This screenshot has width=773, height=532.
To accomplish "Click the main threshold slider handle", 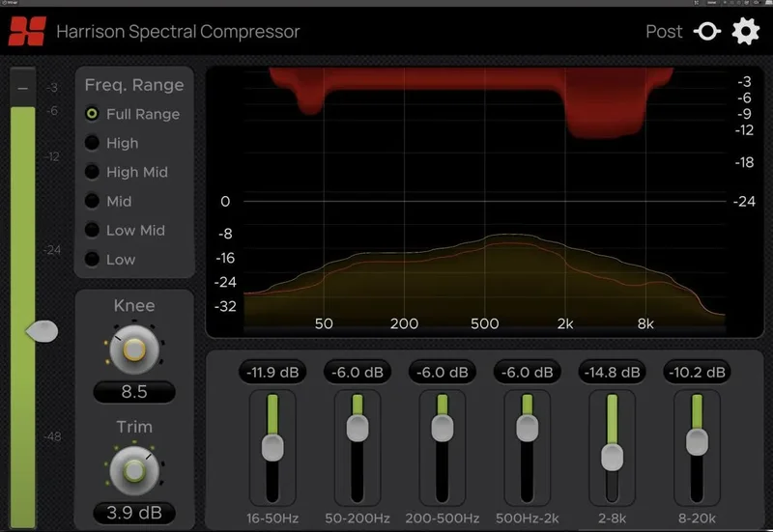I will (x=42, y=331).
